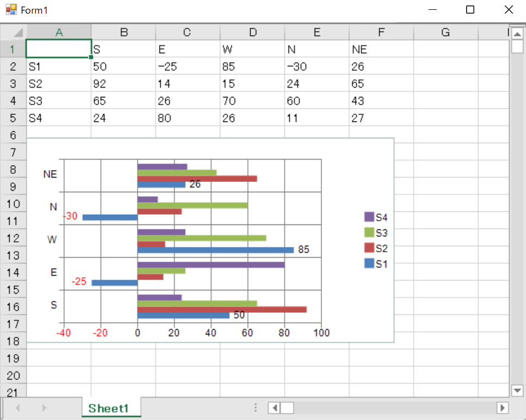The width and height of the screenshot is (526, 420).
Task: Click the 50 data label in chart
Action: (239, 315)
